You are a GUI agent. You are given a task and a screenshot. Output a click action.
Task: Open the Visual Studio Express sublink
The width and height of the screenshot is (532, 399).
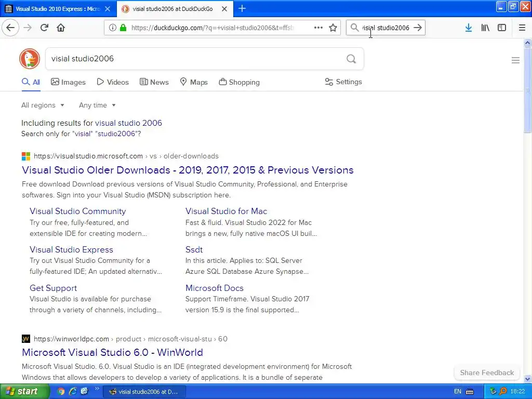71,249
